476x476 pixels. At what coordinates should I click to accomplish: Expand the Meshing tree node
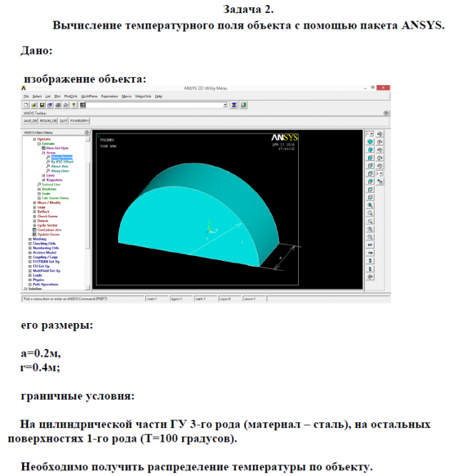click(x=30, y=239)
